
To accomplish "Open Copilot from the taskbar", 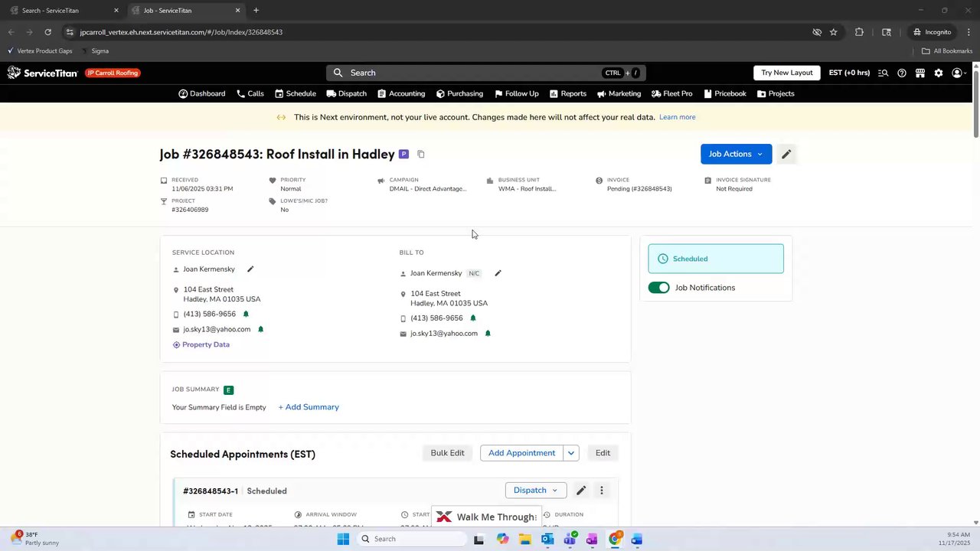I will [x=502, y=539].
